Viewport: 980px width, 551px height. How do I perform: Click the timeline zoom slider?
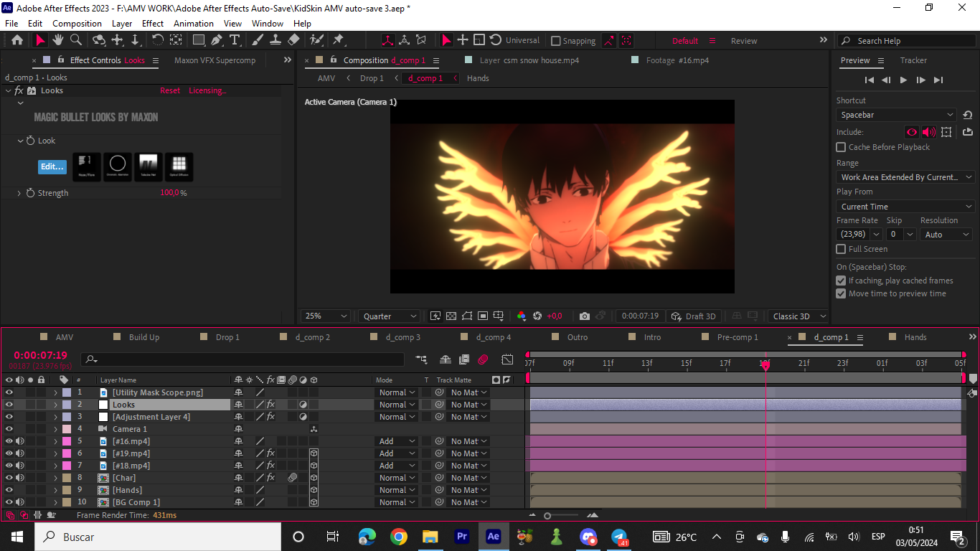(548, 515)
